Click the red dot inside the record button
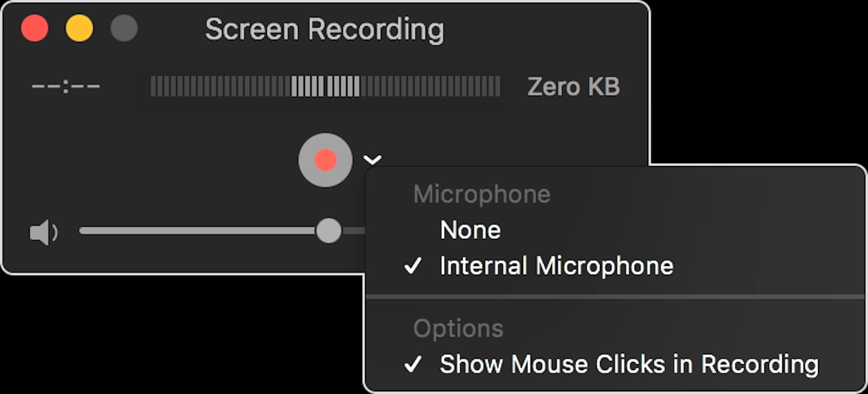The height and width of the screenshot is (394, 868). pyautogui.click(x=324, y=160)
